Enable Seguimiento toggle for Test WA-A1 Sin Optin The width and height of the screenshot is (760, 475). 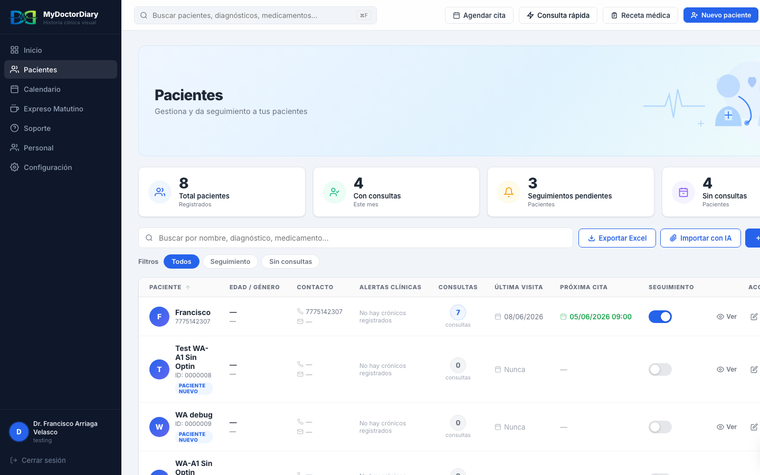click(x=660, y=369)
